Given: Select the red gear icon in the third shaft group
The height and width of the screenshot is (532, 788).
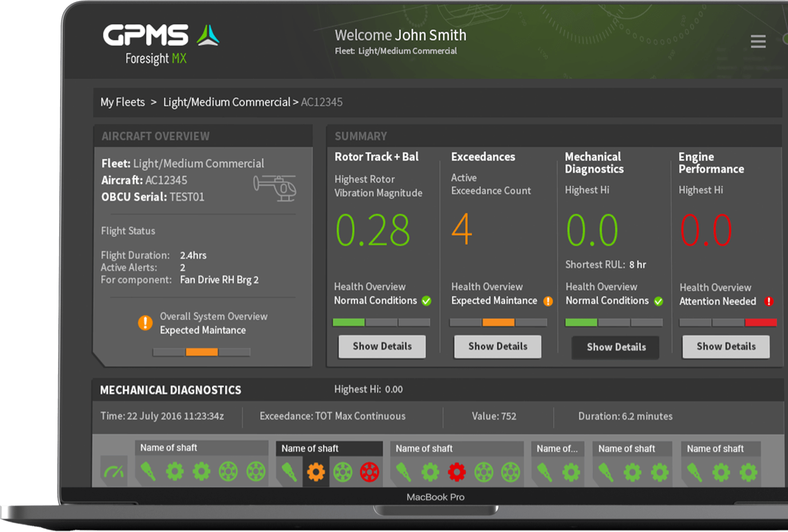Looking at the screenshot, I should [457, 471].
